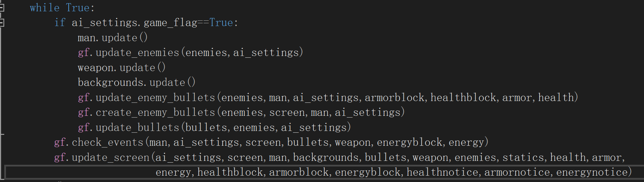Screen dimensions: 644x182
Task: Click the 'healthnotice' argument on the last line
Action: click(442, 172)
